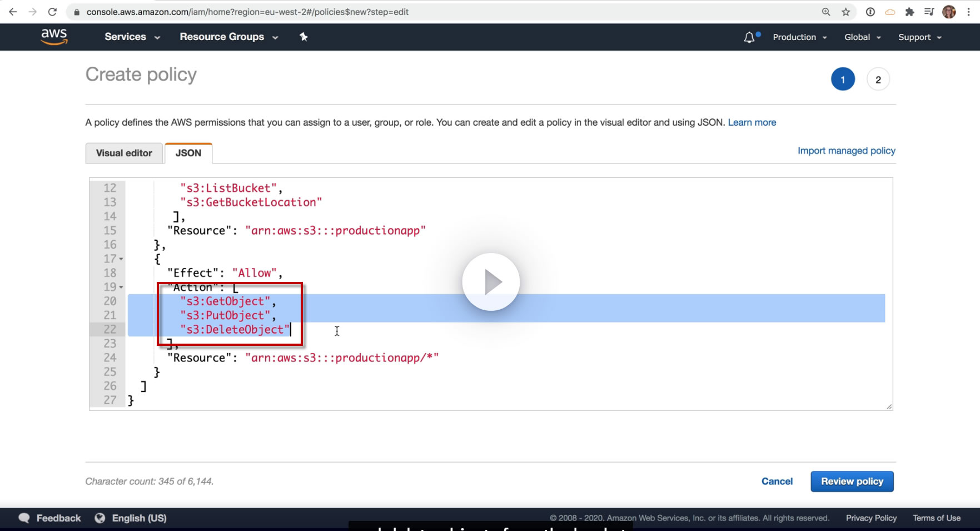This screenshot has height=531, width=980.
Task: Bookmark this page with the star icon
Action: (x=846, y=12)
